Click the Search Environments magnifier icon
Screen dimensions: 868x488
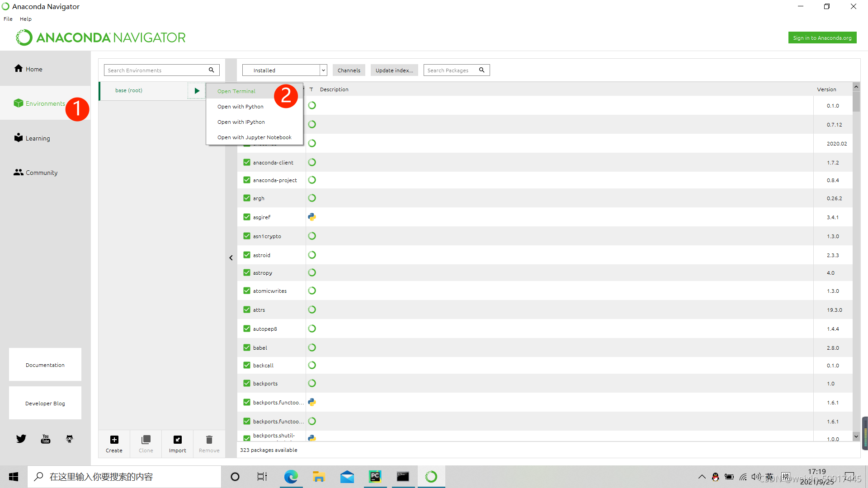(211, 70)
